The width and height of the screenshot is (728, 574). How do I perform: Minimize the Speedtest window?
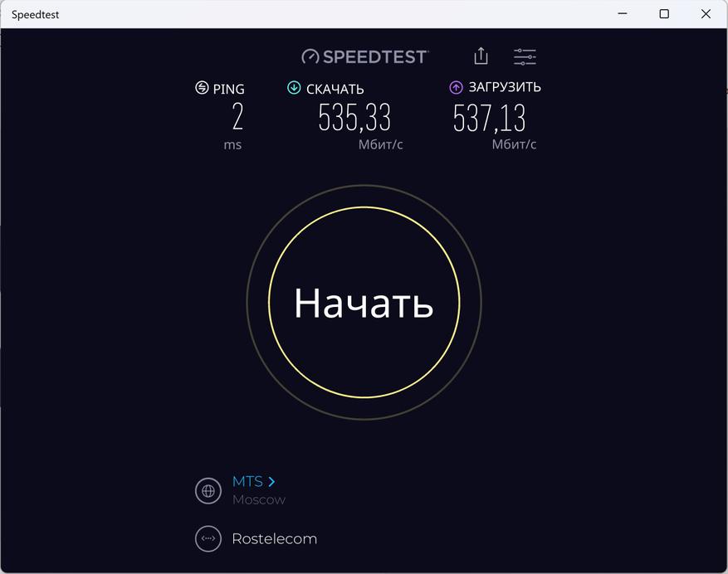click(623, 14)
